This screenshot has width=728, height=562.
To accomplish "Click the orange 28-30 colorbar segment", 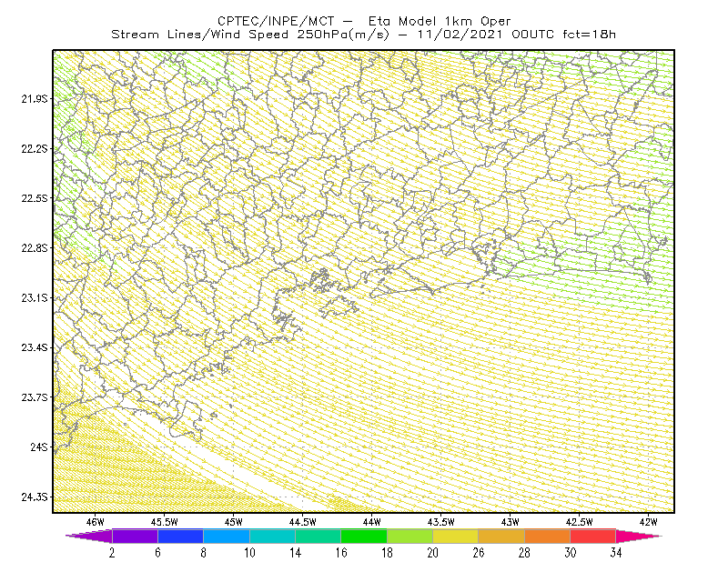I will point(548,536).
